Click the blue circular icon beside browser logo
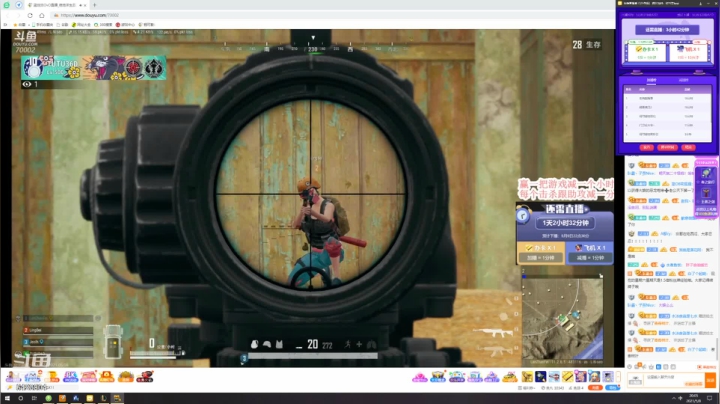 19,5
